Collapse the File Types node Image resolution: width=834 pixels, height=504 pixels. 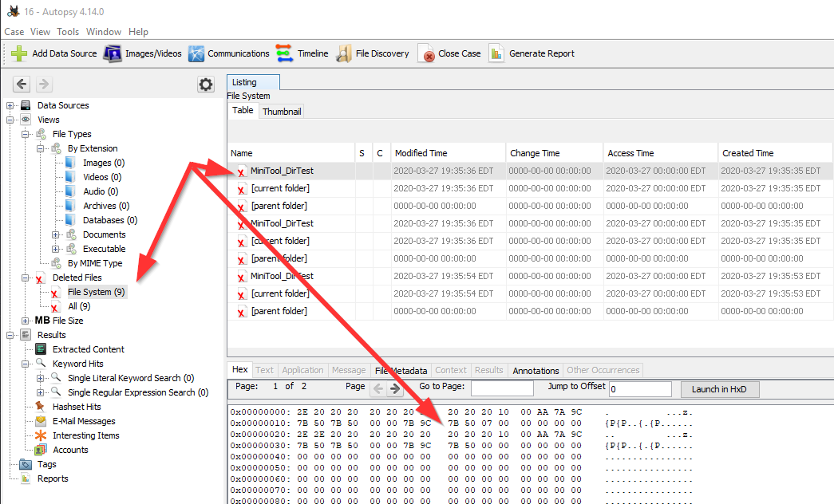tap(25, 135)
